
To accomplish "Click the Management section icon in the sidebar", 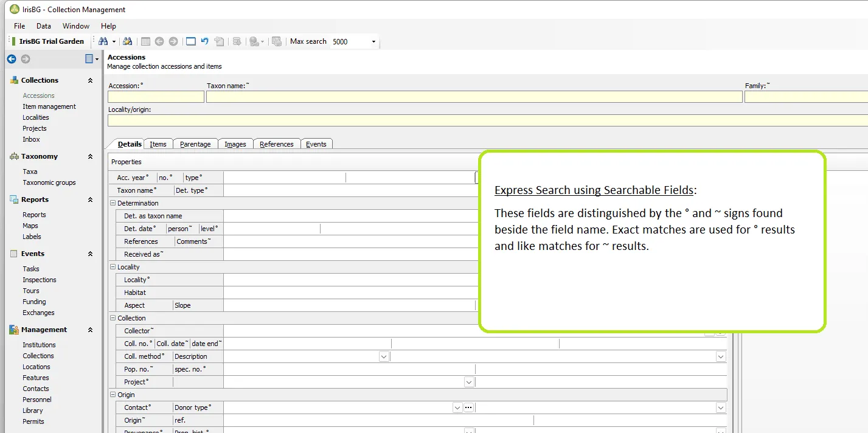I will (14, 330).
